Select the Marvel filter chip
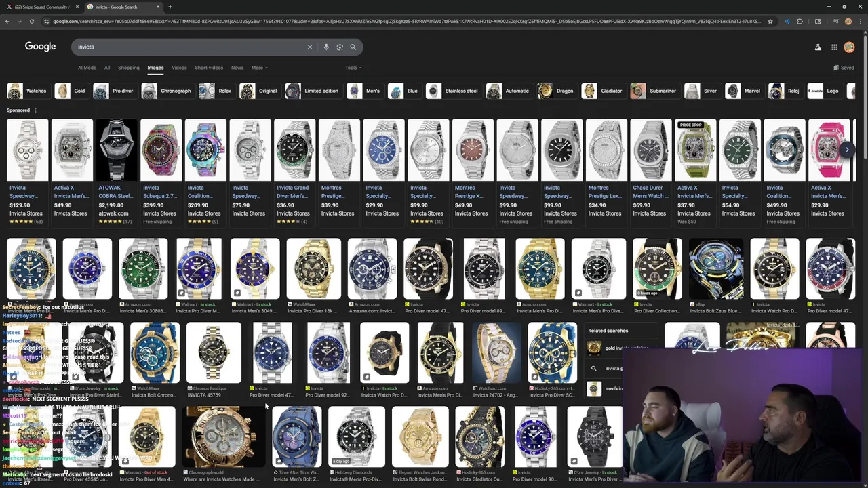The image size is (868, 488). (x=744, y=91)
